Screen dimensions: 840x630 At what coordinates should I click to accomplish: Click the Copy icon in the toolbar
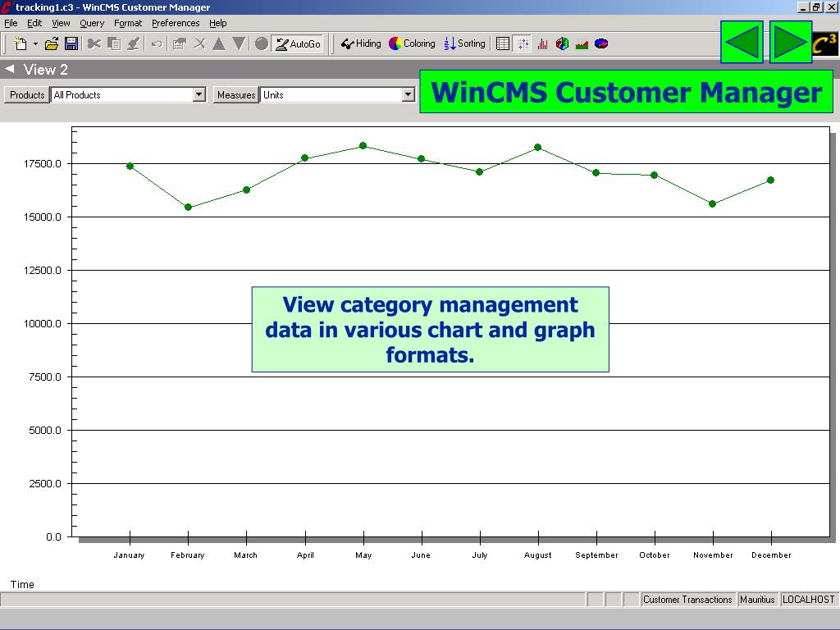point(113,44)
